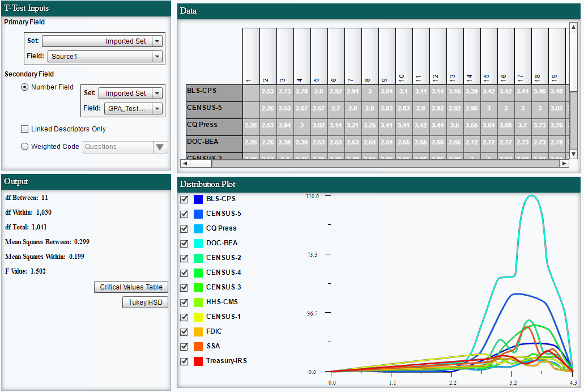Click the Data table scroll down arrow
Image resolution: width=584 pixels, height=392 pixels.
[574, 154]
